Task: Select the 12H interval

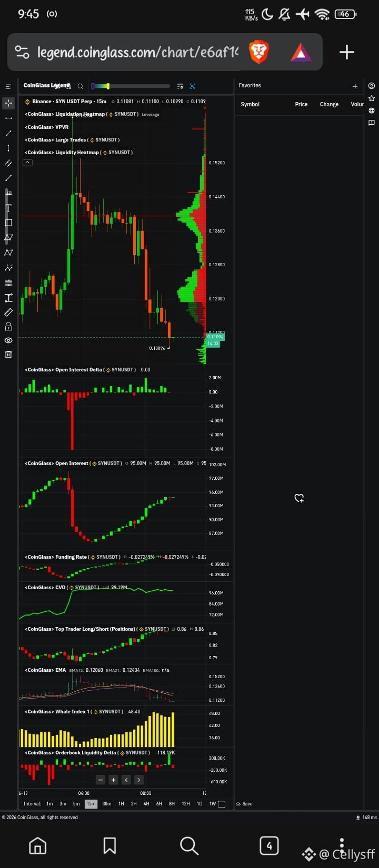Action: point(185,804)
